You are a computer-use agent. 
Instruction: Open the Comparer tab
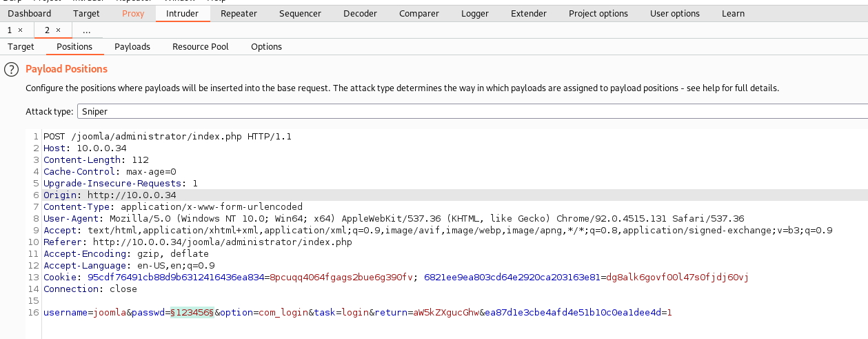pyautogui.click(x=418, y=14)
